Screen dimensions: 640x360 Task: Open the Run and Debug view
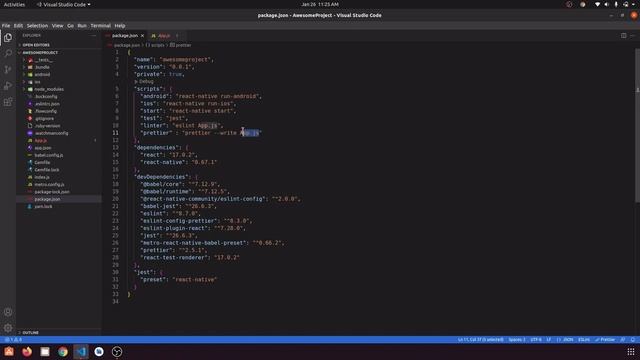click(x=8, y=86)
